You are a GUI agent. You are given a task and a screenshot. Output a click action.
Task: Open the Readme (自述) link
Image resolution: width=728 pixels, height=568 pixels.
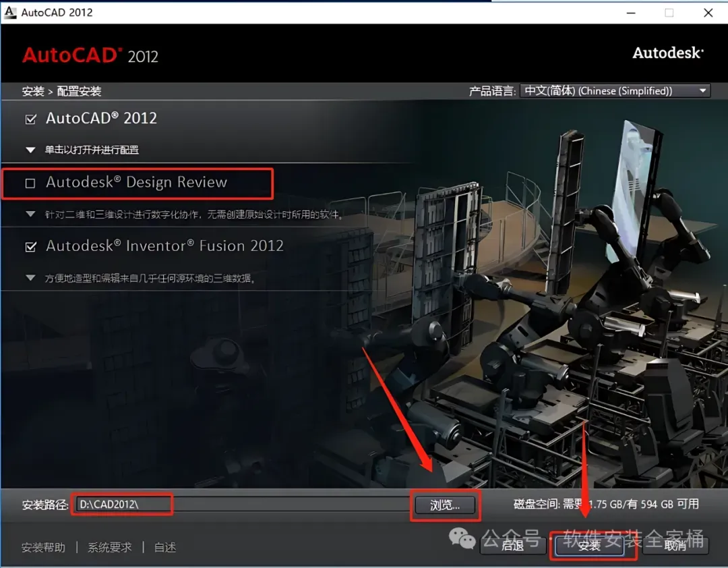(165, 547)
